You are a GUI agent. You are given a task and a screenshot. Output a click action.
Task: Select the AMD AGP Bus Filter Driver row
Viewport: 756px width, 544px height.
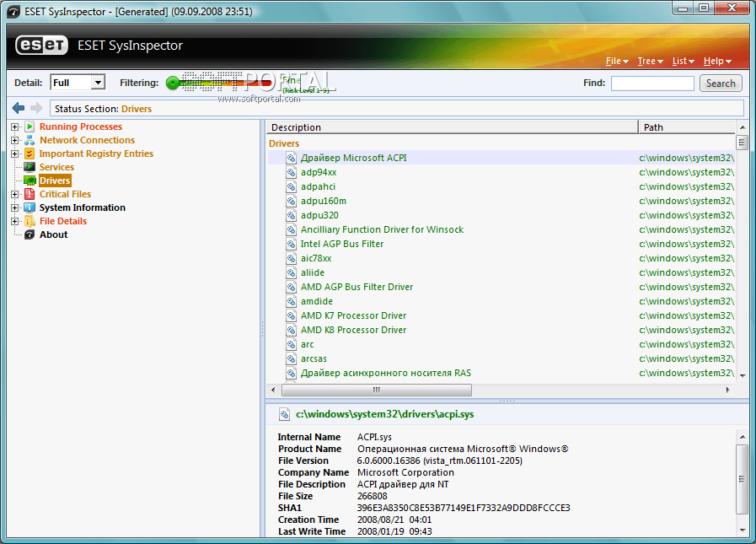(x=501, y=288)
